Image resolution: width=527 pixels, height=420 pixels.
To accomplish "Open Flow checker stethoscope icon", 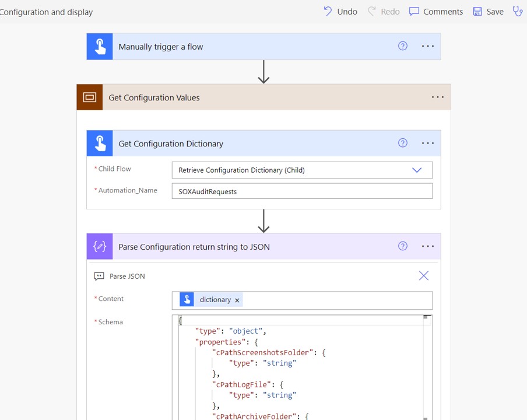I will (x=518, y=12).
